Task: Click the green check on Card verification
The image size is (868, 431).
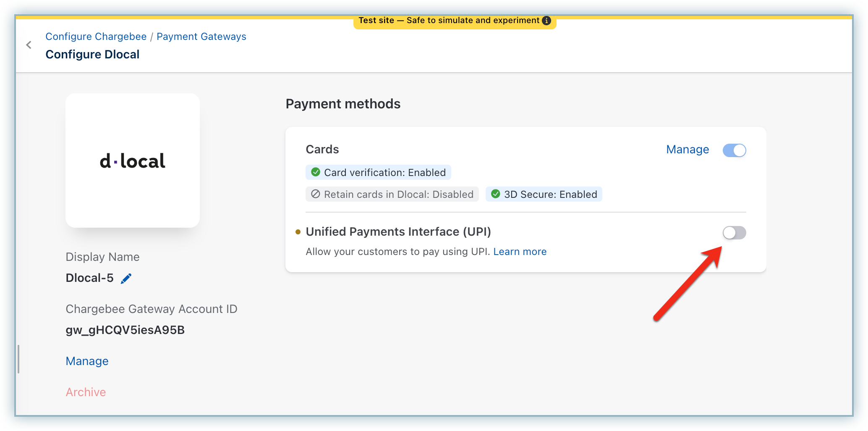Action: pyautogui.click(x=316, y=172)
